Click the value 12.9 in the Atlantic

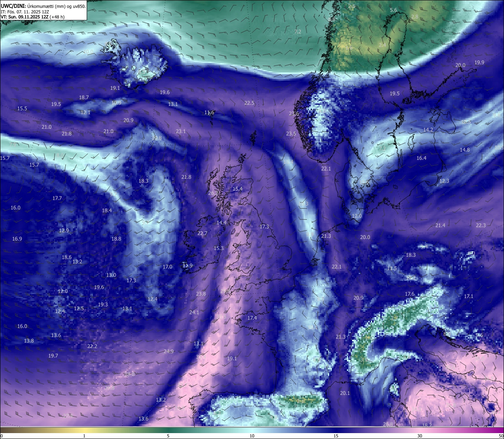click(64, 230)
